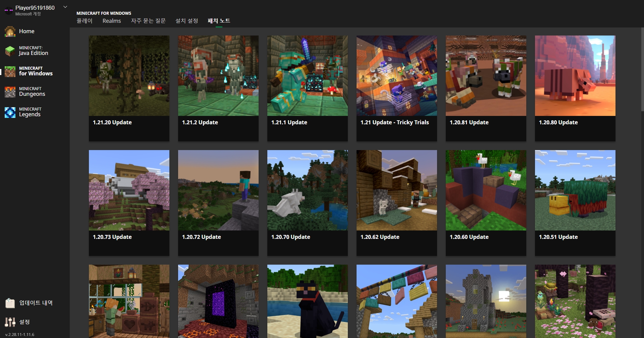This screenshot has height=338, width=644.
Task: Expand the account dropdown chevron
Action: click(x=65, y=7)
